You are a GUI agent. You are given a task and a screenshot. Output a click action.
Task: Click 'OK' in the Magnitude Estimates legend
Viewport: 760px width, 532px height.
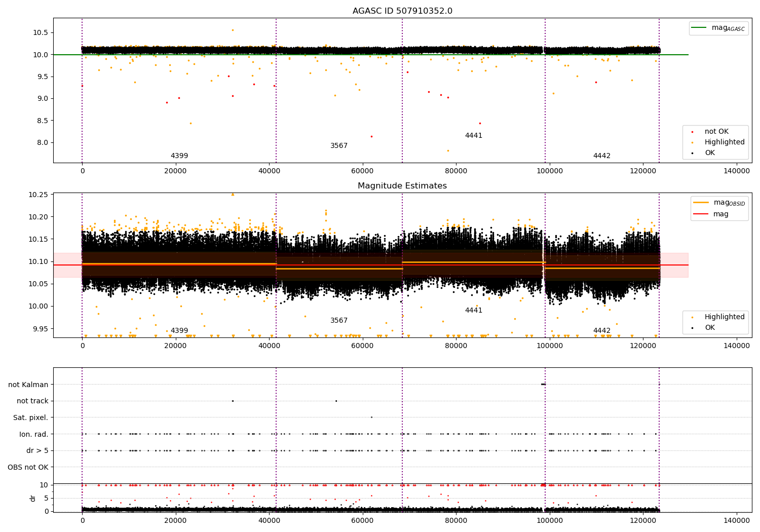710,328
